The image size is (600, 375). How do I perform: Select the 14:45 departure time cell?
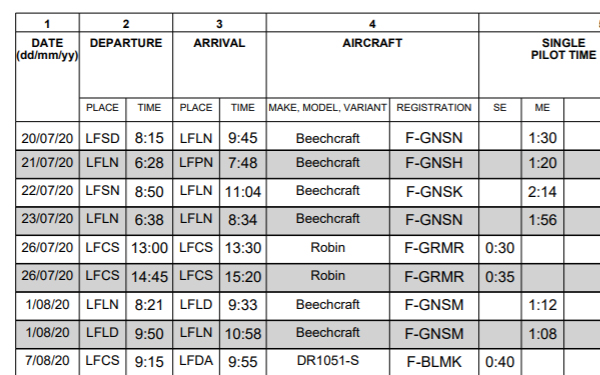[149, 278]
